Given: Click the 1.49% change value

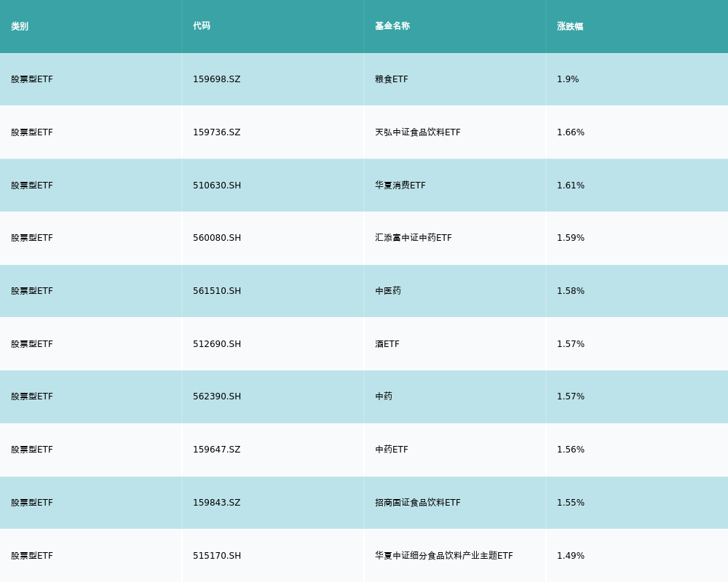Looking at the screenshot, I should pos(571,556).
